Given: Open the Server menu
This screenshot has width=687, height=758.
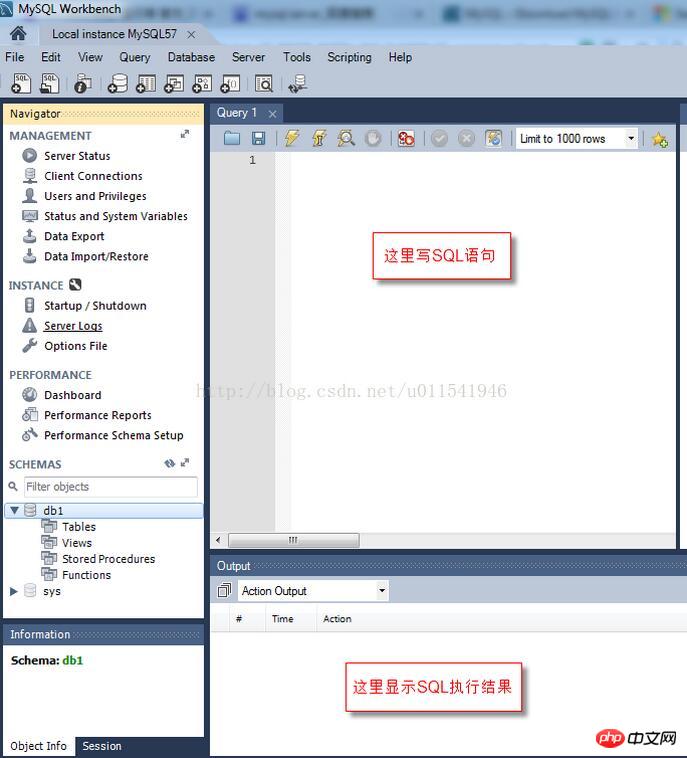Looking at the screenshot, I should point(248,57).
